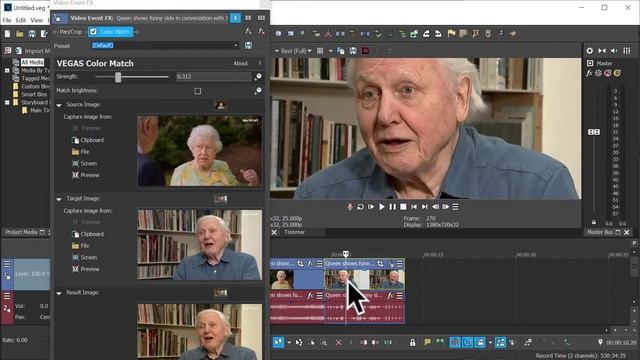
Task: Open Color Match help question mark
Action: click(x=259, y=64)
